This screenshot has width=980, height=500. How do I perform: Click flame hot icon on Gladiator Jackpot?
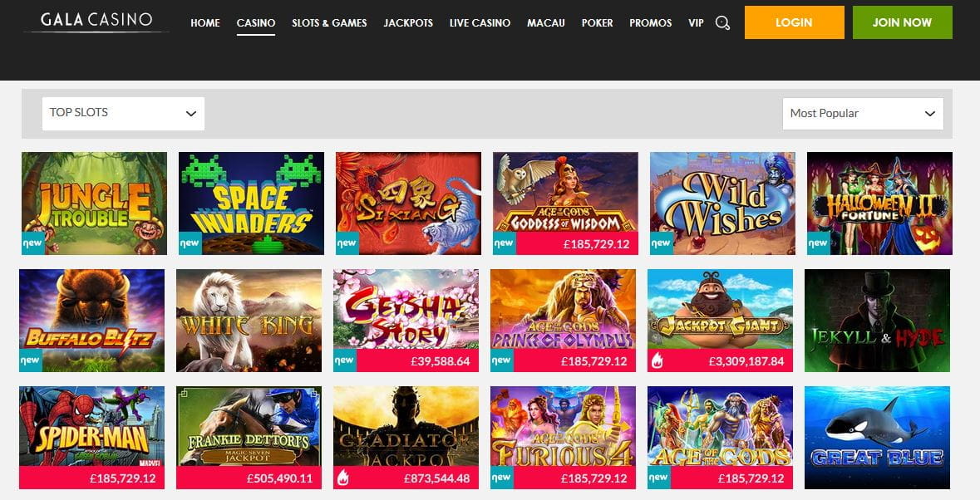coord(343,478)
